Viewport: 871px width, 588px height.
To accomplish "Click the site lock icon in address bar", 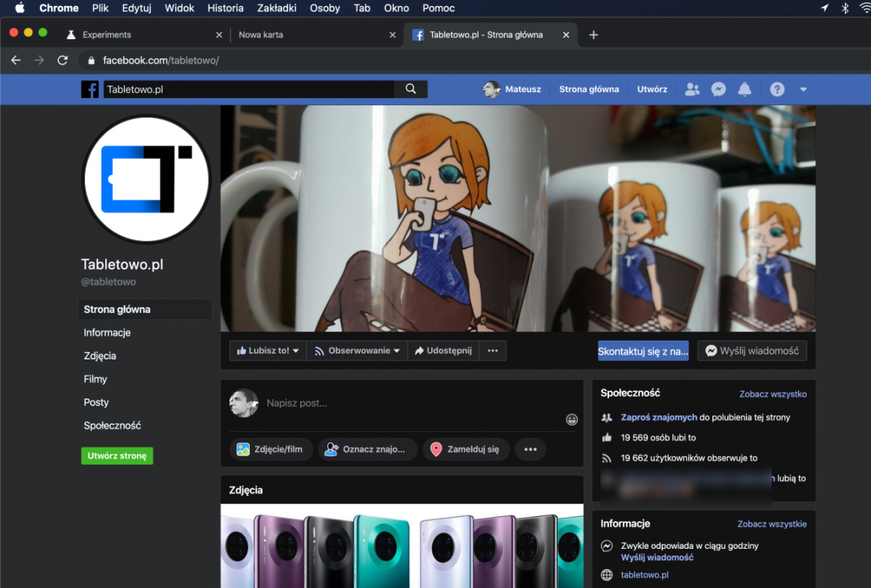I will click(91, 60).
